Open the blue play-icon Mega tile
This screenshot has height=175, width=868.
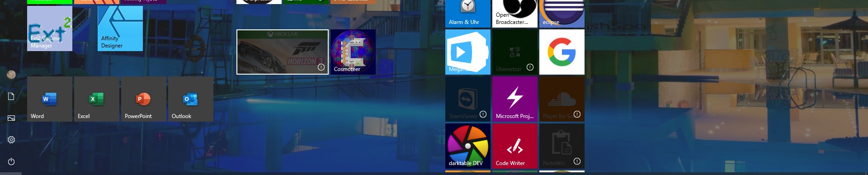pyautogui.click(x=468, y=52)
